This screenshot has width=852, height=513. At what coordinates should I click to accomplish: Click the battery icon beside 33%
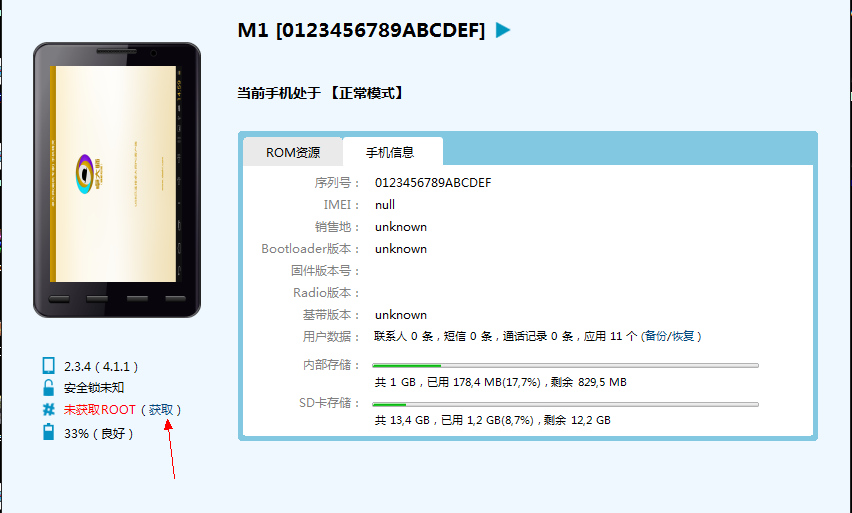click(48, 431)
